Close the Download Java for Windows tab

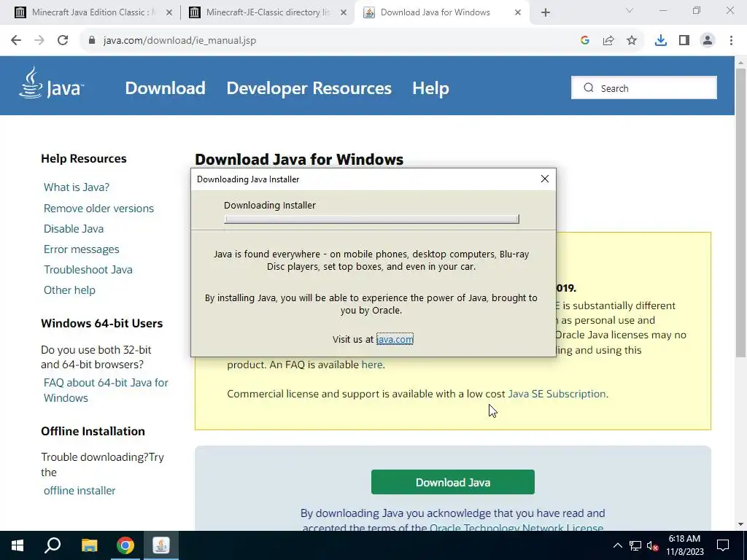(518, 13)
